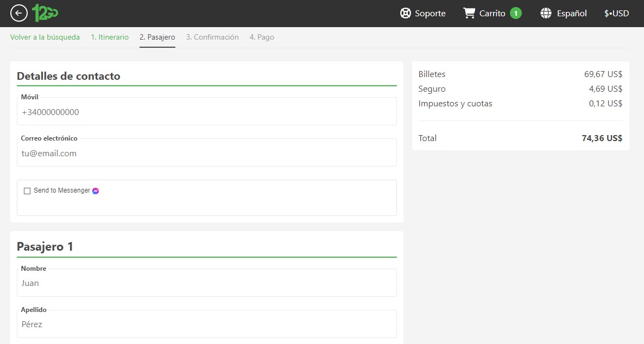
Task: Open the Español language selector
Action: 571,14
